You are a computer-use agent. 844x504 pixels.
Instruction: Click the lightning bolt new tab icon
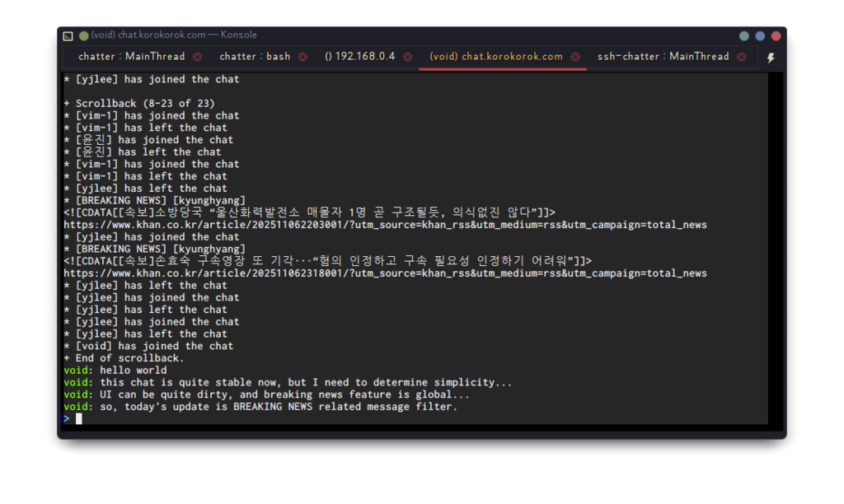point(771,58)
